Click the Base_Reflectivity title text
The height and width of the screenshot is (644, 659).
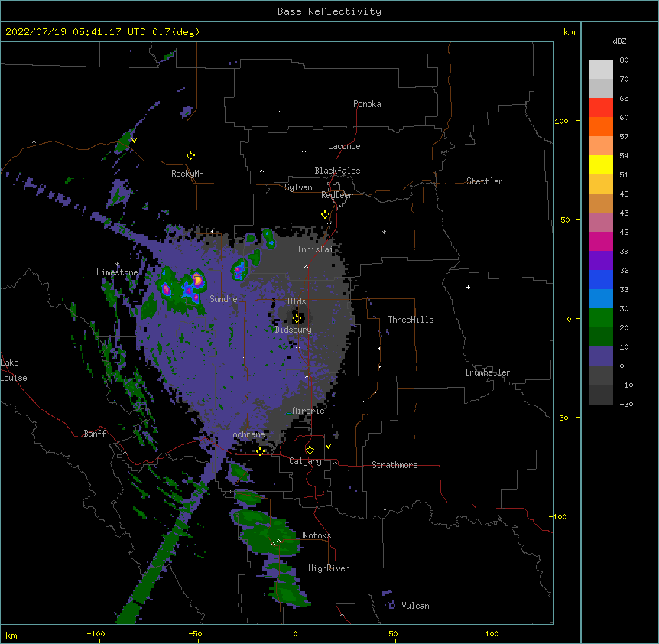pos(329,11)
